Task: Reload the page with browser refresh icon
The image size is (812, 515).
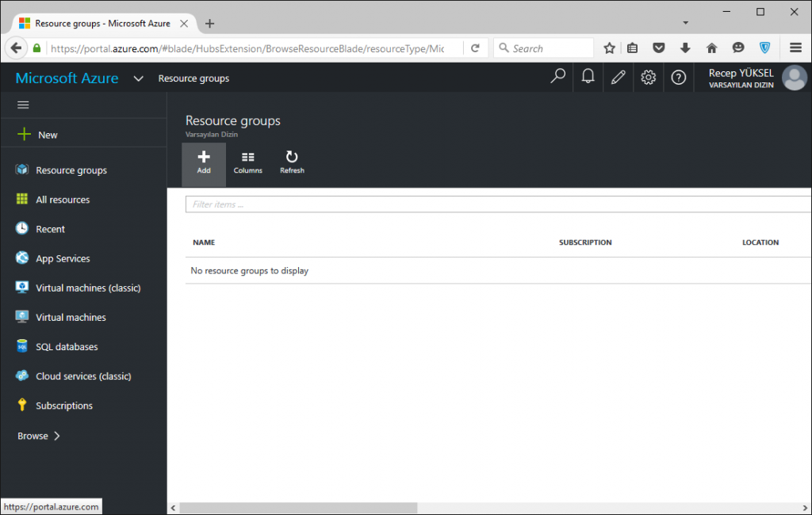Action: 475,48
